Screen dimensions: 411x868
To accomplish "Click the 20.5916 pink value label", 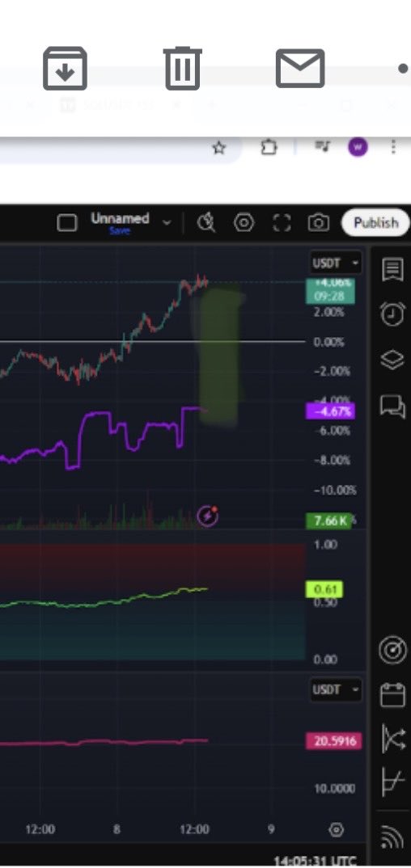I will (x=333, y=740).
